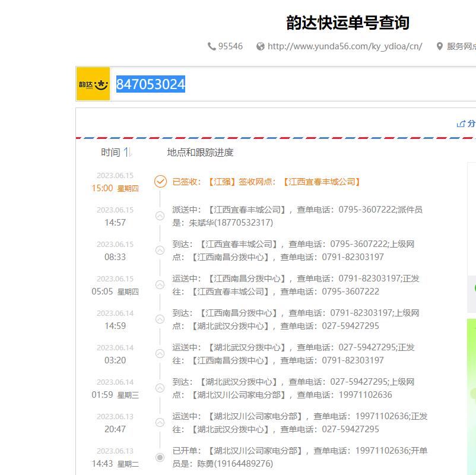Click the 05:05 星期四 timestamp
Image resolution: width=476 pixels, height=475 pixels.
tap(115, 292)
